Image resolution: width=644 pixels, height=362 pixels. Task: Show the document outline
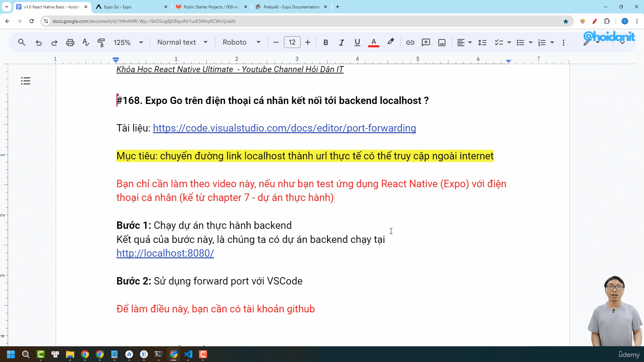tap(26, 81)
